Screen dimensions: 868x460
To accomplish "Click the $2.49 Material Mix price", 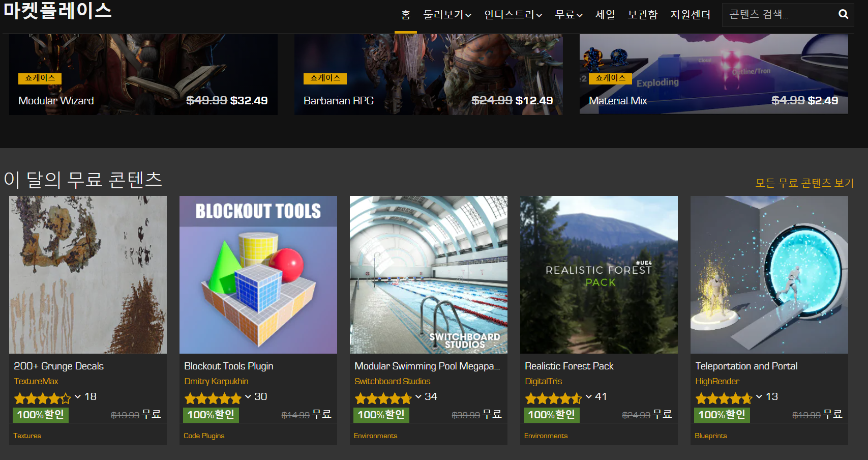I will click(823, 101).
